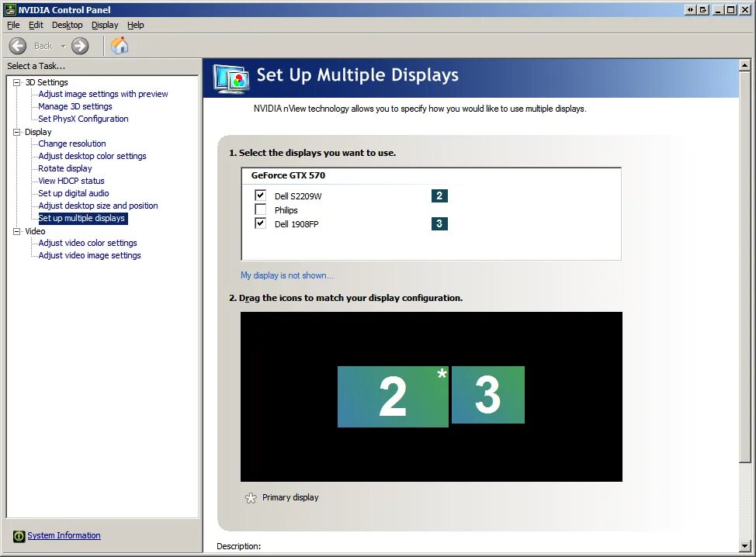Screen dimensions: 756x557
Task: Open the System Information link
Action: tap(64, 536)
